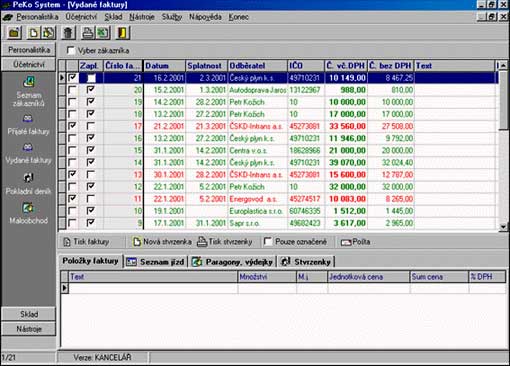The width and height of the screenshot is (510, 366).
Task: Click the Splatnost column header
Action: [206, 66]
